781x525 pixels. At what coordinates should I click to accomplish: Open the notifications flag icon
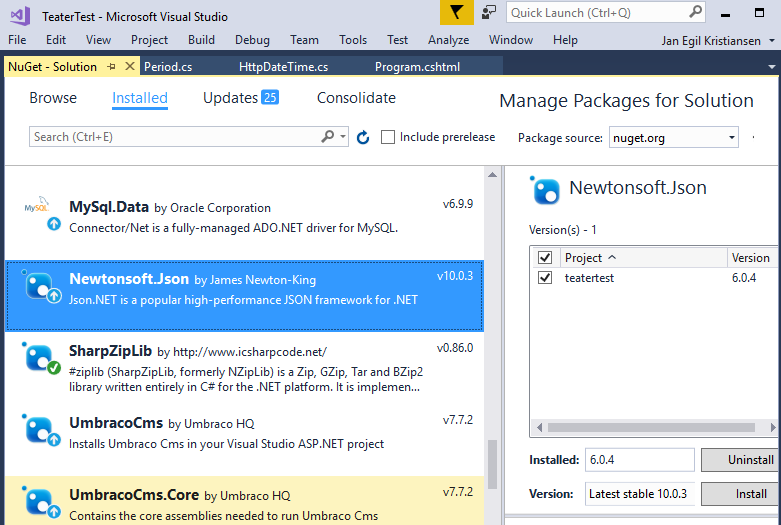457,13
